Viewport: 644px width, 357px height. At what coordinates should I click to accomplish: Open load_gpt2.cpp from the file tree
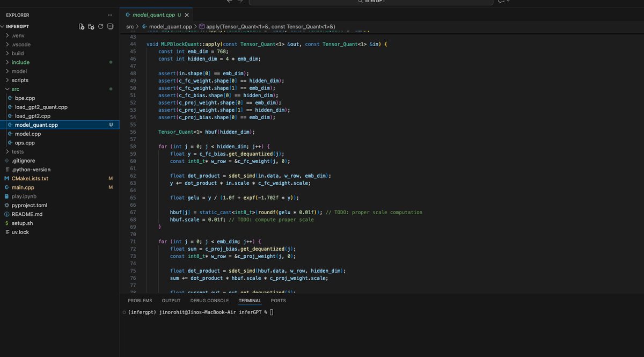(x=60, y=116)
